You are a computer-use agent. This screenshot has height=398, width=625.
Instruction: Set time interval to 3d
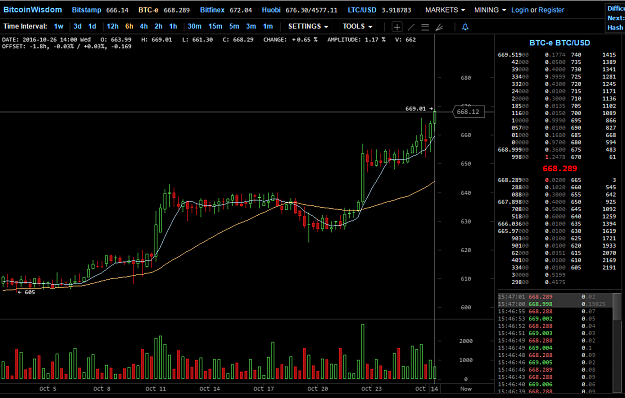[x=77, y=27]
